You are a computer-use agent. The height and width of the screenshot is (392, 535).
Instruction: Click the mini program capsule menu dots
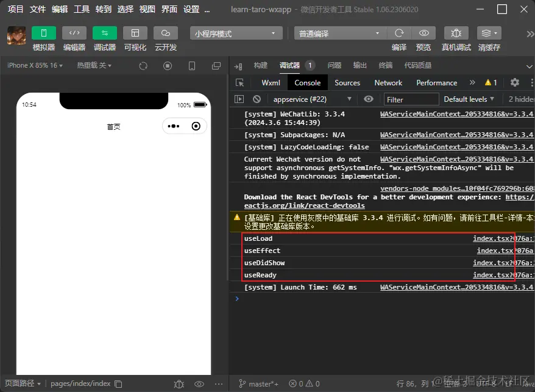pos(173,126)
